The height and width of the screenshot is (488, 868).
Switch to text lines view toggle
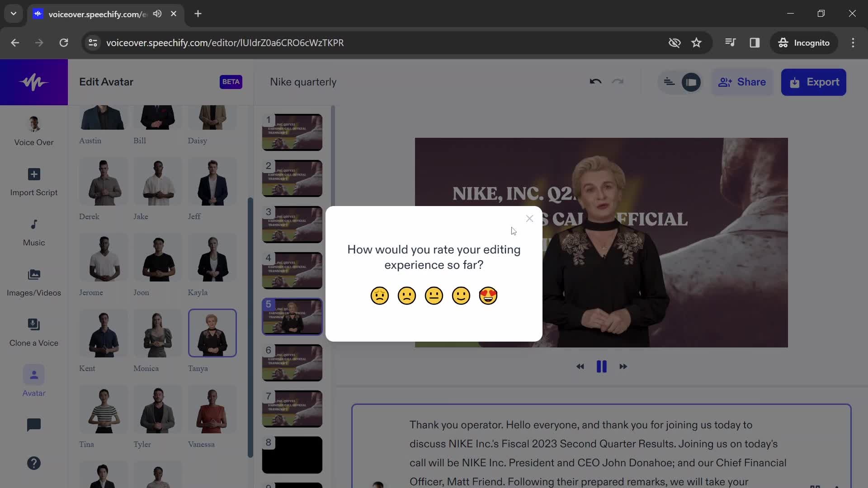(x=669, y=82)
